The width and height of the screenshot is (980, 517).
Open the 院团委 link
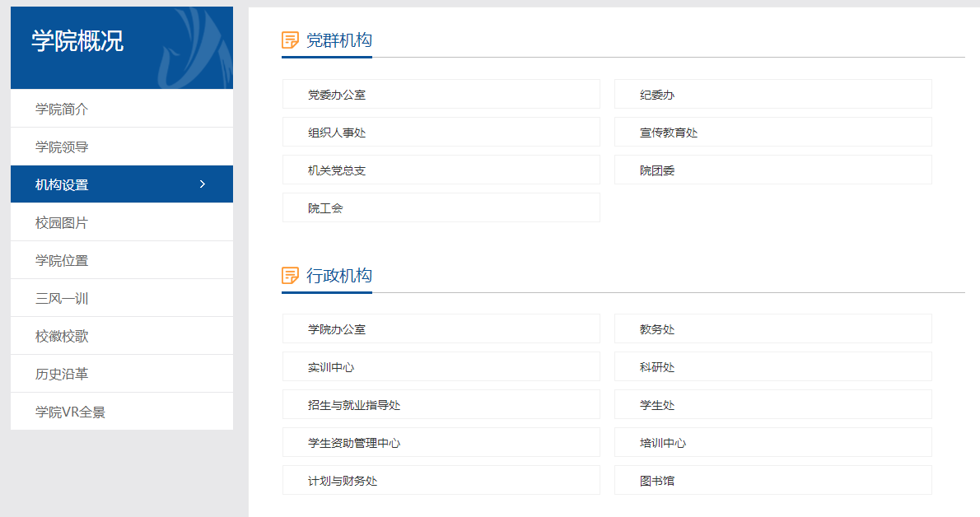(x=657, y=170)
